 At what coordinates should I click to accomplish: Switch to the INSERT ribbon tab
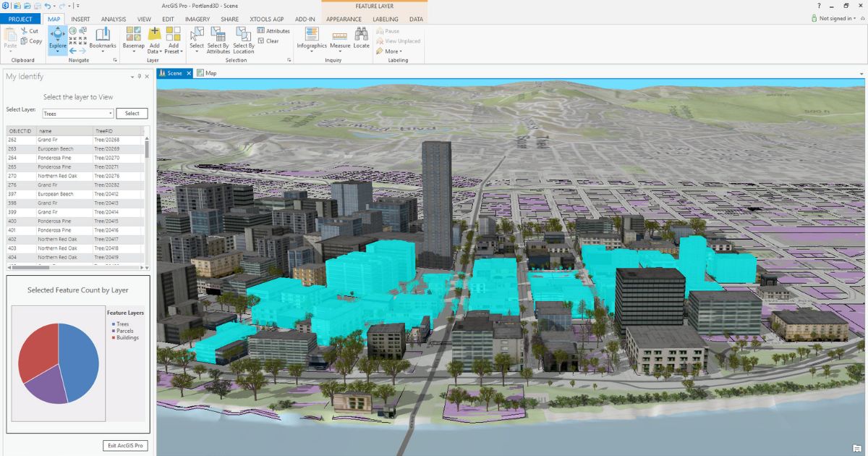pyautogui.click(x=80, y=19)
